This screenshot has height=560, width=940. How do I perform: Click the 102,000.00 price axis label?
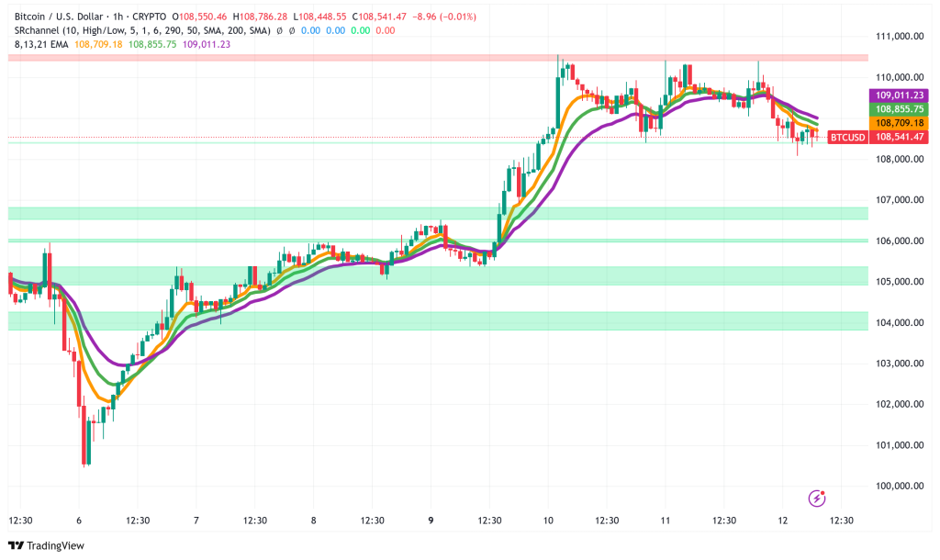click(900, 404)
